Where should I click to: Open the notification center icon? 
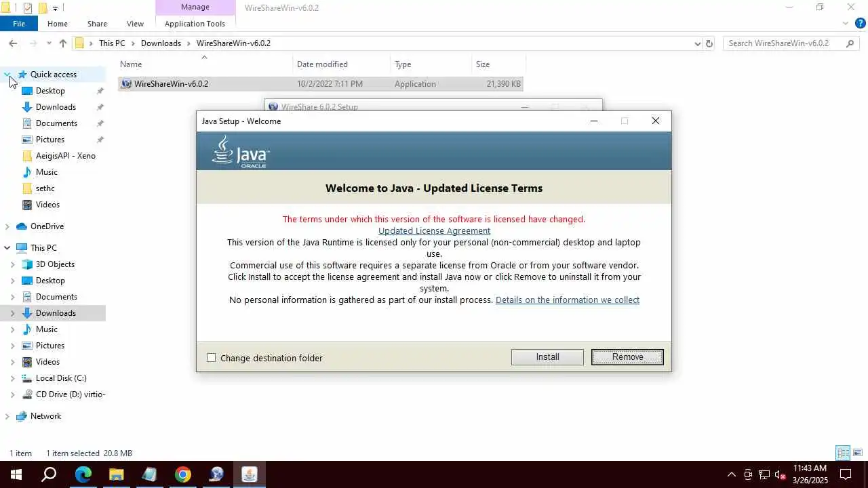pyautogui.click(x=846, y=474)
